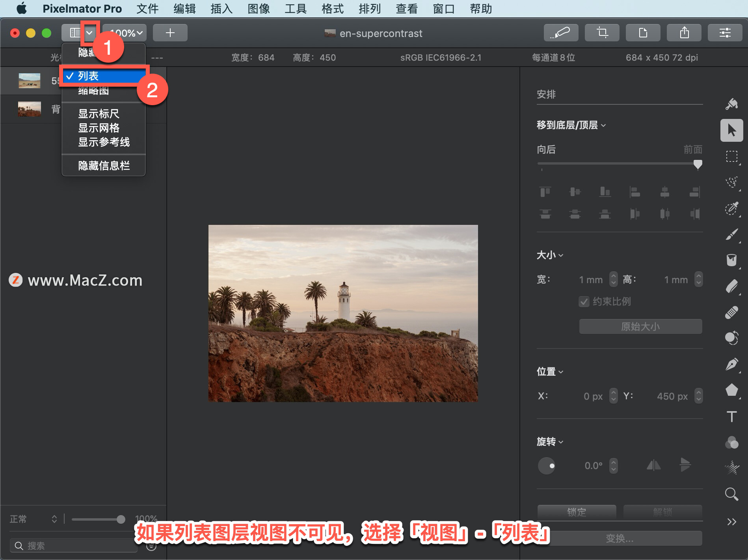Click the layer 搜索 search field
748x560 pixels.
coord(74,545)
